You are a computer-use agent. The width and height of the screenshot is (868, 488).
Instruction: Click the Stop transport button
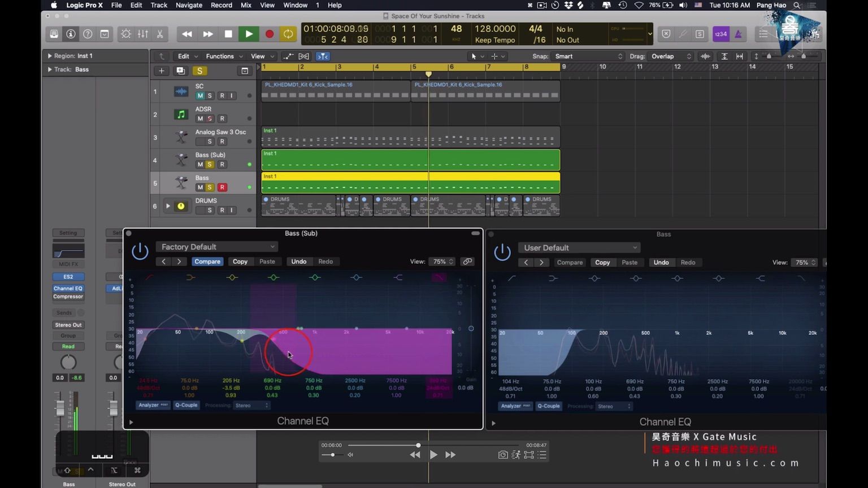coord(228,34)
